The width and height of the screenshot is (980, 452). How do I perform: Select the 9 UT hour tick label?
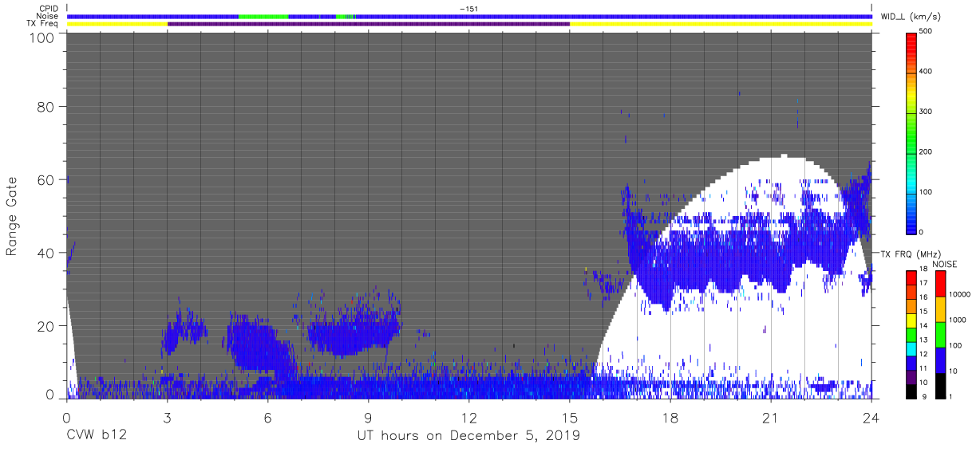tap(368, 417)
